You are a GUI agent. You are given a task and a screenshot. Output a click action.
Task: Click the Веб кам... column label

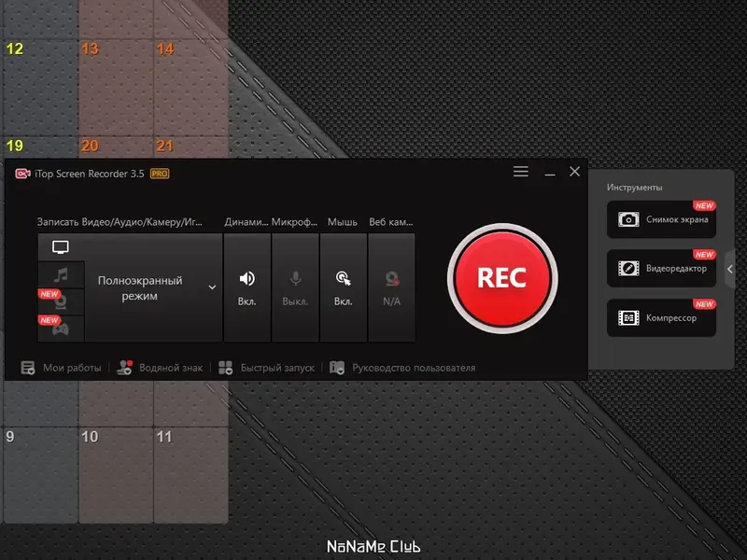pos(390,222)
